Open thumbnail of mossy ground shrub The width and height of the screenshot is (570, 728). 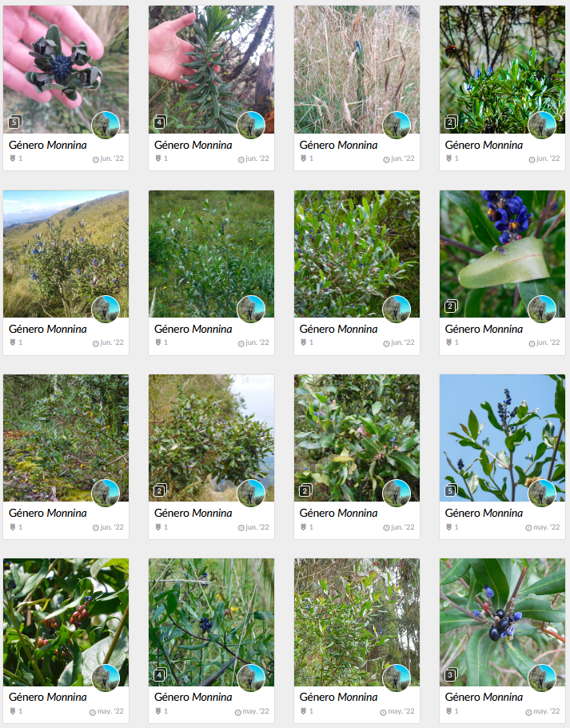pos(66,438)
